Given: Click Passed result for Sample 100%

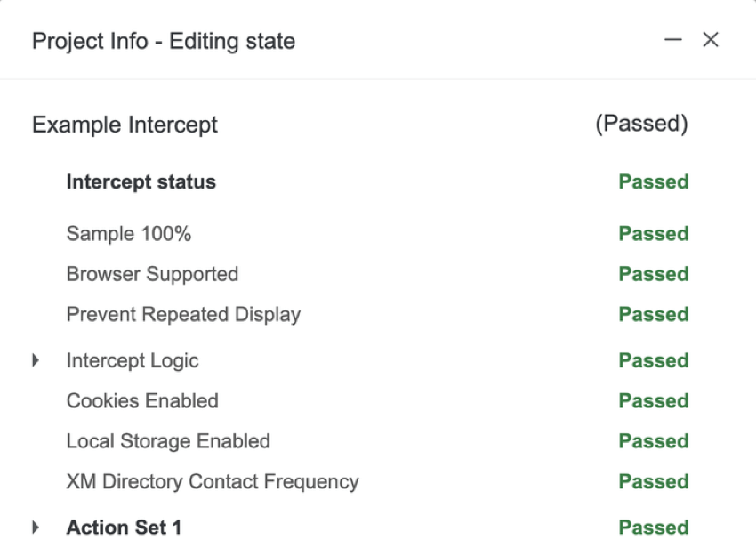Looking at the screenshot, I should coord(654,234).
